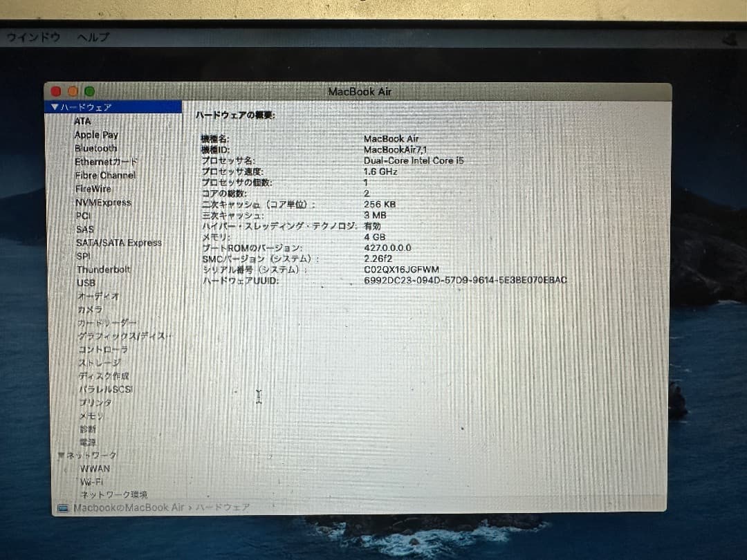
Task: Select Thunderbolt in the sidebar
Action: 103,270
